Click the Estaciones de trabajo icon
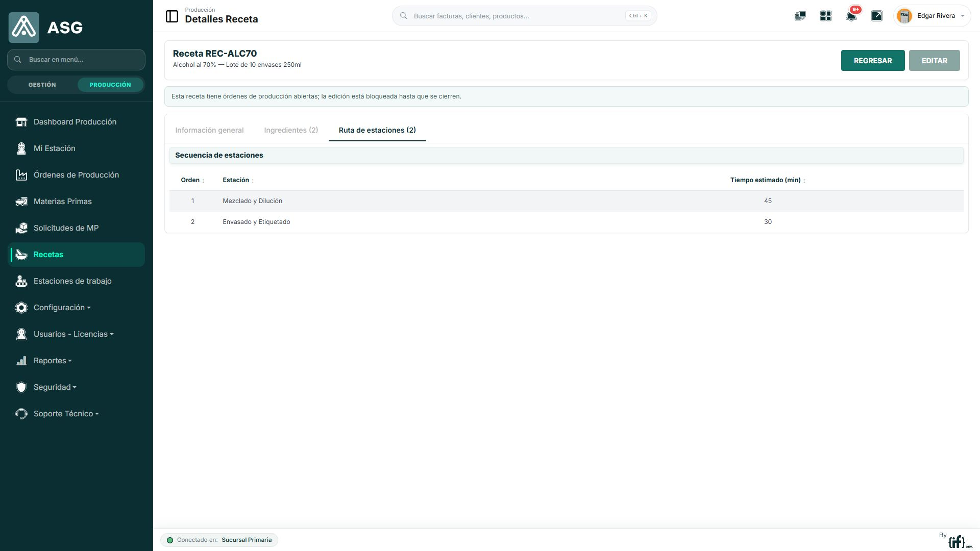980x551 pixels. pyautogui.click(x=21, y=281)
